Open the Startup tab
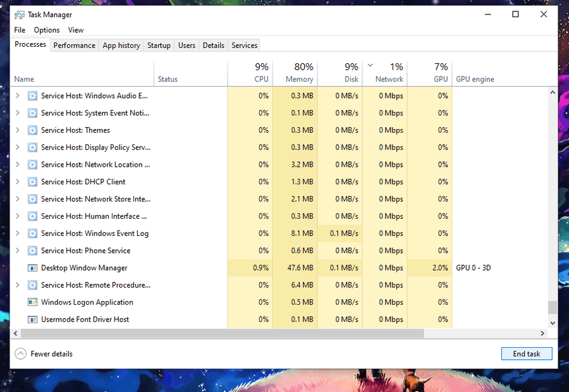The width and height of the screenshot is (569, 392). [x=159, y=46]
